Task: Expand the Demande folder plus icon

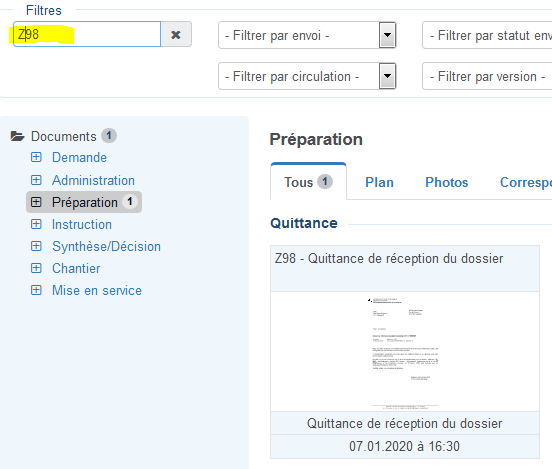Action: [x=36, y=157]
